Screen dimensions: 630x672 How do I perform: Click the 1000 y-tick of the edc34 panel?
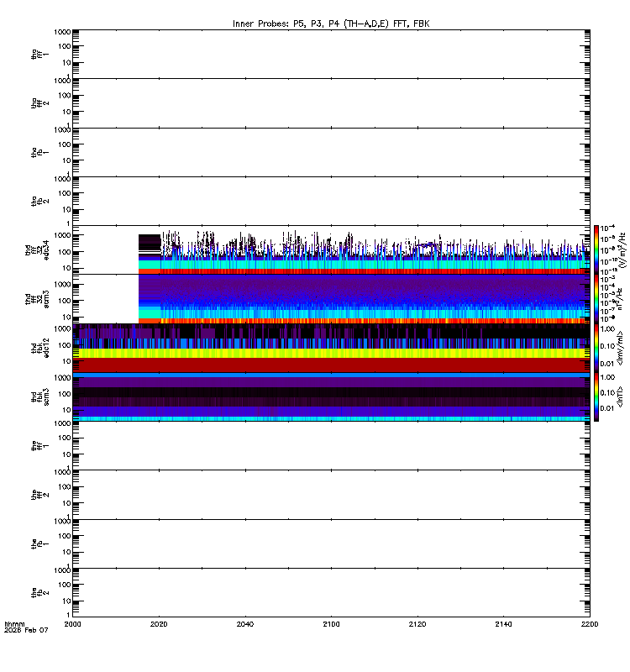62,235
